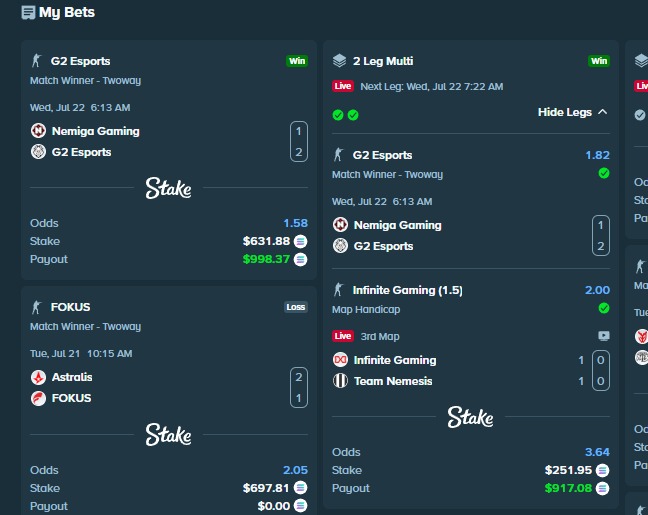The width and height of the screenshot is (648, 515).
Task: Click the Stake logo in G2 single bet card
Action: (x=168, y=188)
